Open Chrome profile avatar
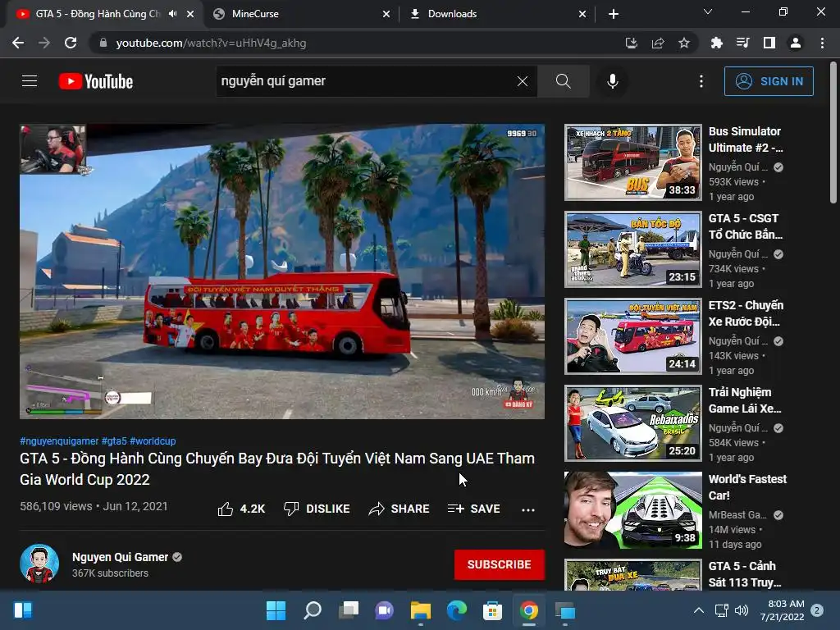 (x=796, y=43)
